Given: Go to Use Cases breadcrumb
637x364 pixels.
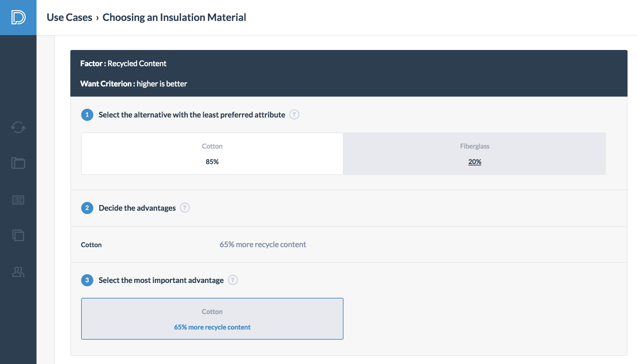Looking at the screenshot, I should click(69, 17).
